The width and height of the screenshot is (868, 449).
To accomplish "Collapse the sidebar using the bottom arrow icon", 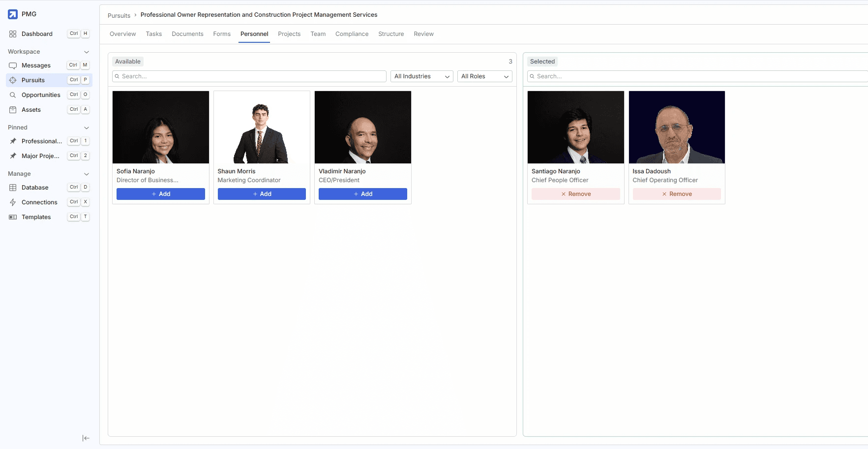I will 86,438.
